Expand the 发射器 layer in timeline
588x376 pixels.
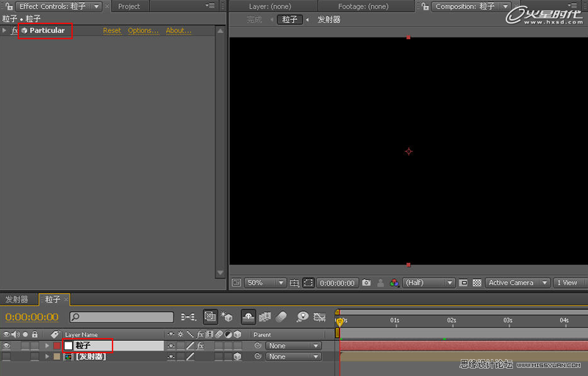click(47, 356)
